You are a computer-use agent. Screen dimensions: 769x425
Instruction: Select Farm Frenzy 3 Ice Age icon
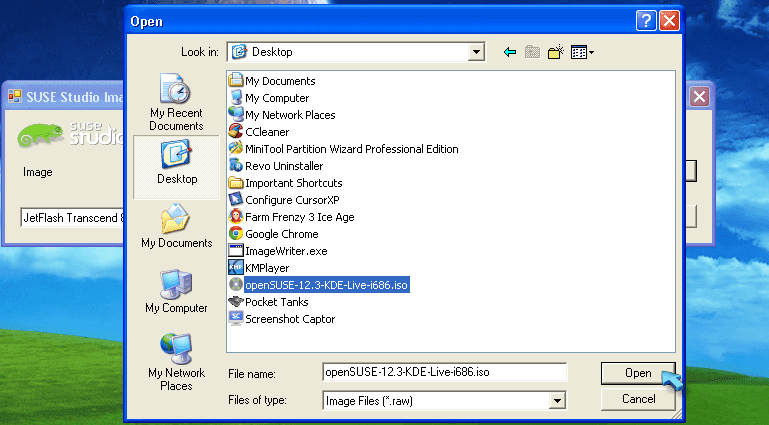click(x=236, y=217)
